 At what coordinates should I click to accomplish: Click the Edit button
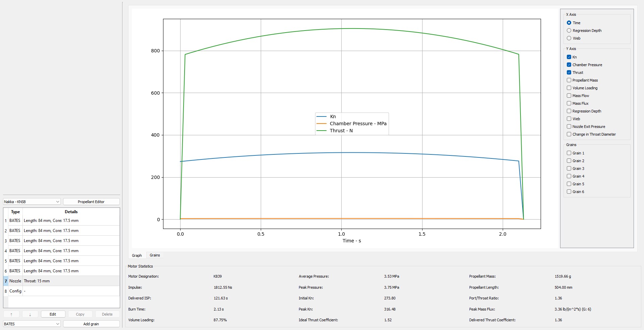point(53,314)
